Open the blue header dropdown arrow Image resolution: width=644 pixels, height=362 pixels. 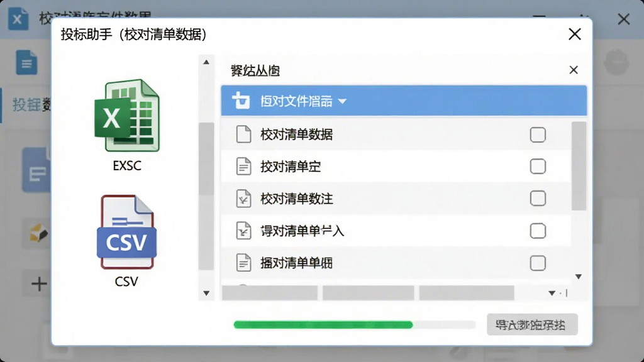(342, 101)
